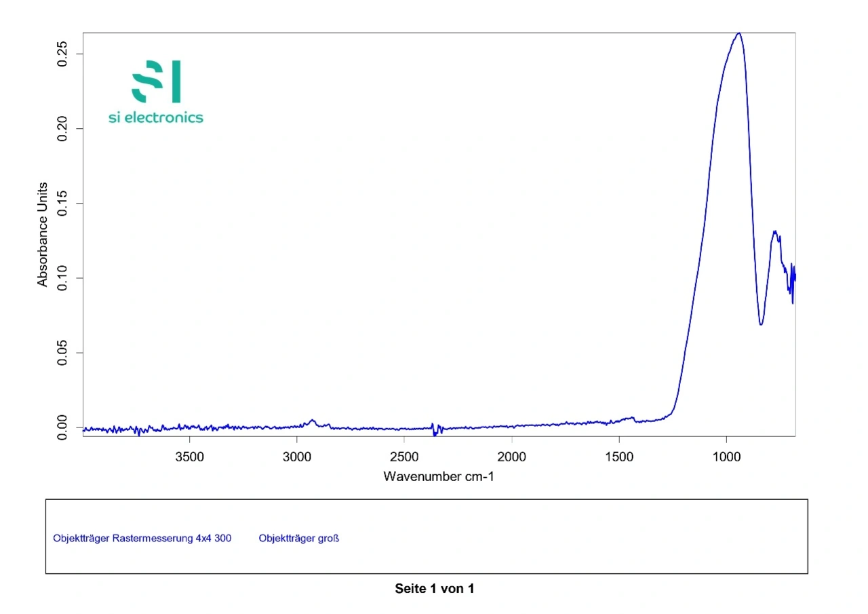Image resolution: width=868 pixels, height=614 pixels.
Task: Click the noise spike near 2350 wavenumber
Action: [435, 429]
